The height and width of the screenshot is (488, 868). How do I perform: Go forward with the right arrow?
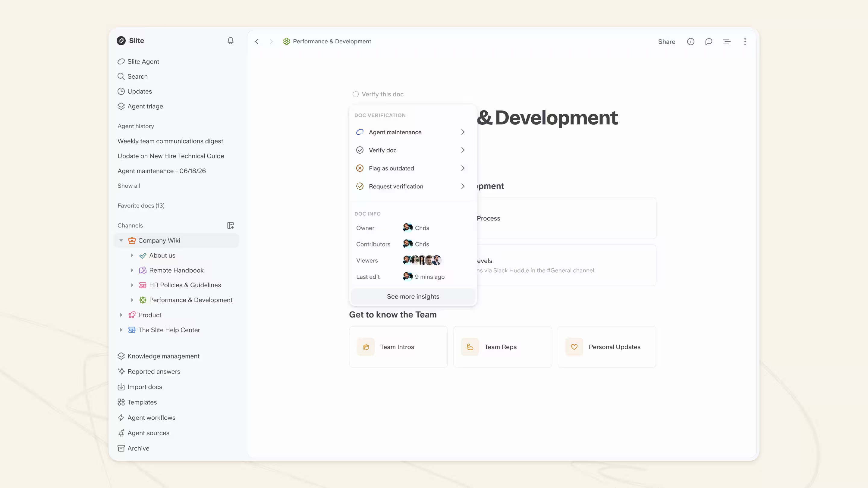click(271, 42)
